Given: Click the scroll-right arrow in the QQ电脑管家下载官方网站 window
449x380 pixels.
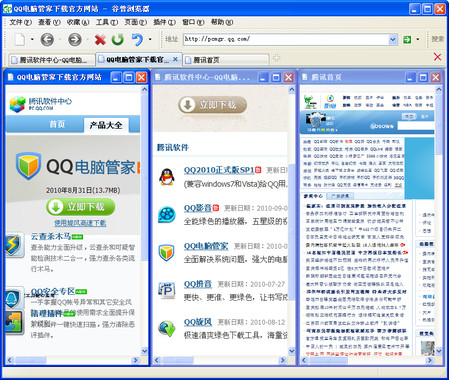Looking at the screenshot, I should coord(135,360).
